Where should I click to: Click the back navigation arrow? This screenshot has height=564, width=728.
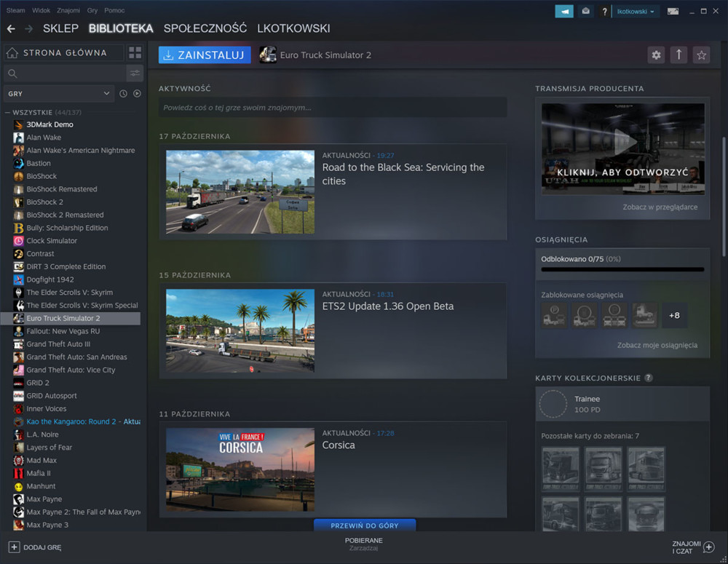pos(11,29)
